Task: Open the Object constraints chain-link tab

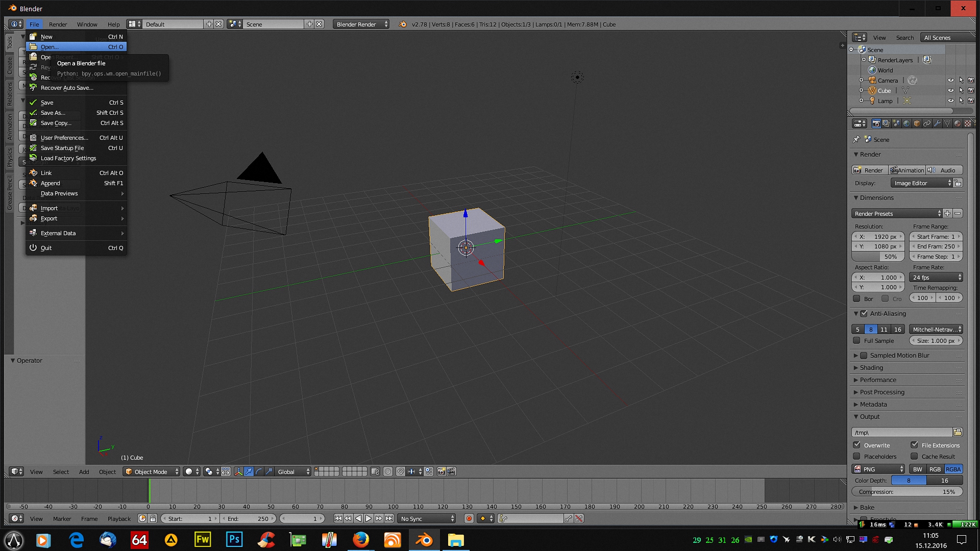Action: tap(927, 123)
